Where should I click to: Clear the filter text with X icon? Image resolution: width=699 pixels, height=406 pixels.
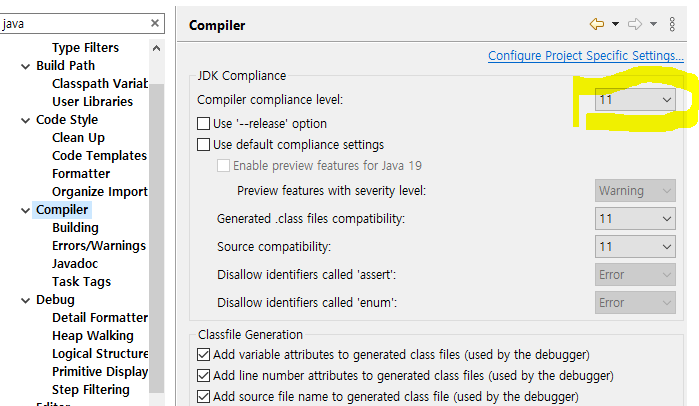[x=155, y=23]
